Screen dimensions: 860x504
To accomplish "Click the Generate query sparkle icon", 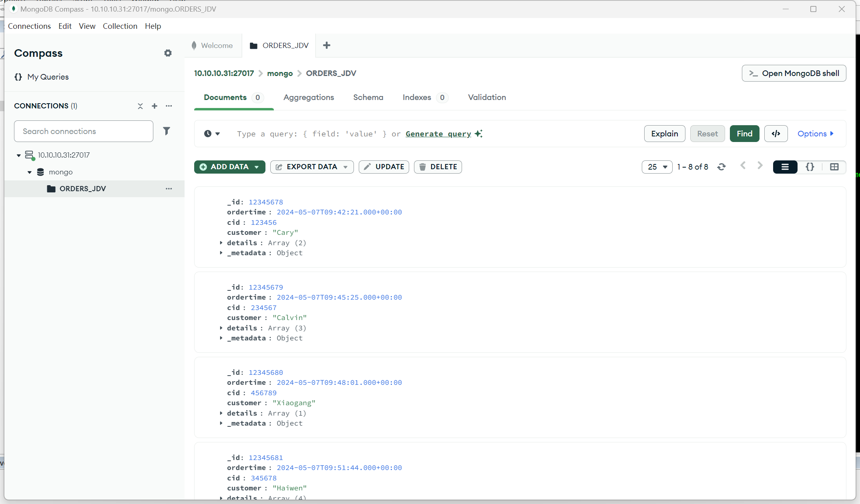I will pyautogui.click(x=479, y=134).
